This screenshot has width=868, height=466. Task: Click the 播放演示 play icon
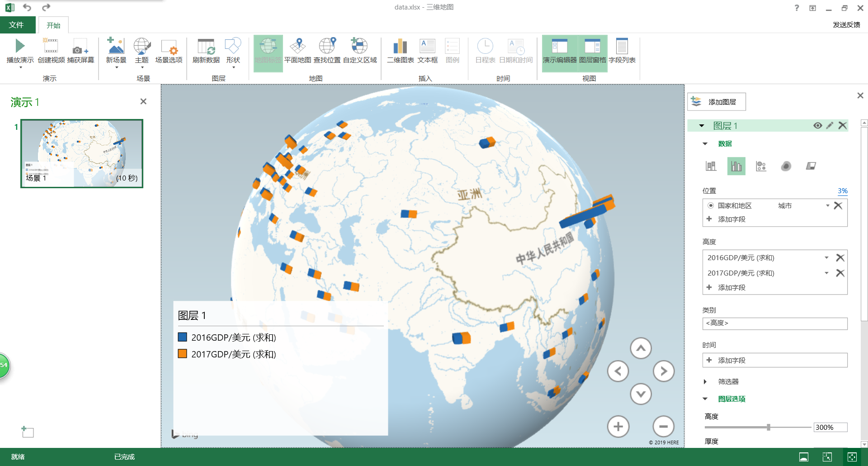click(20, 46)
